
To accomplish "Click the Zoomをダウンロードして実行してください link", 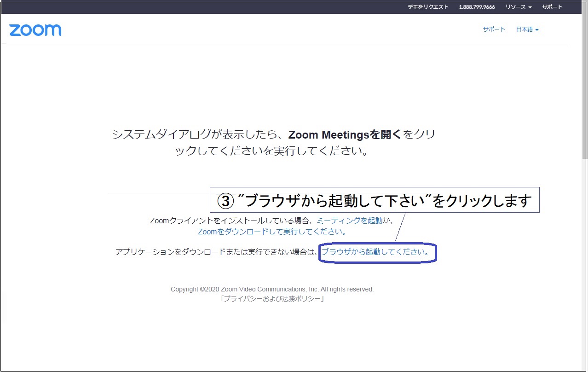I will pyautogui.click(x=272, y=232).
